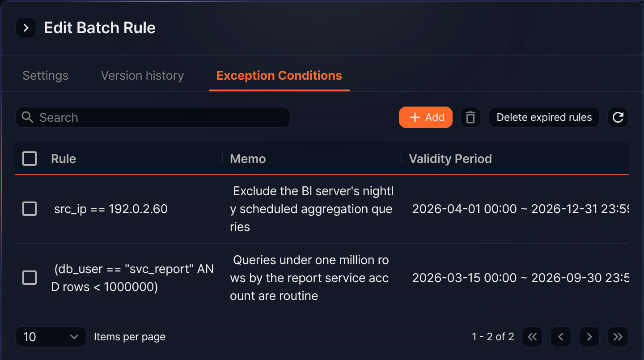Screen dimensions: 644x360
Task: Collapse panel with the chevron beside Edit Batch Rule
Action: [x=26, y=28]
